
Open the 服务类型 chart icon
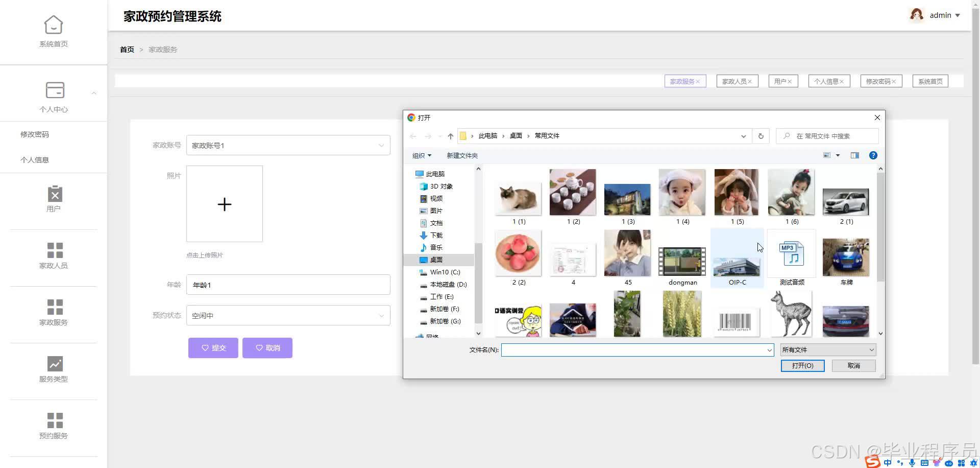(55, 364)
